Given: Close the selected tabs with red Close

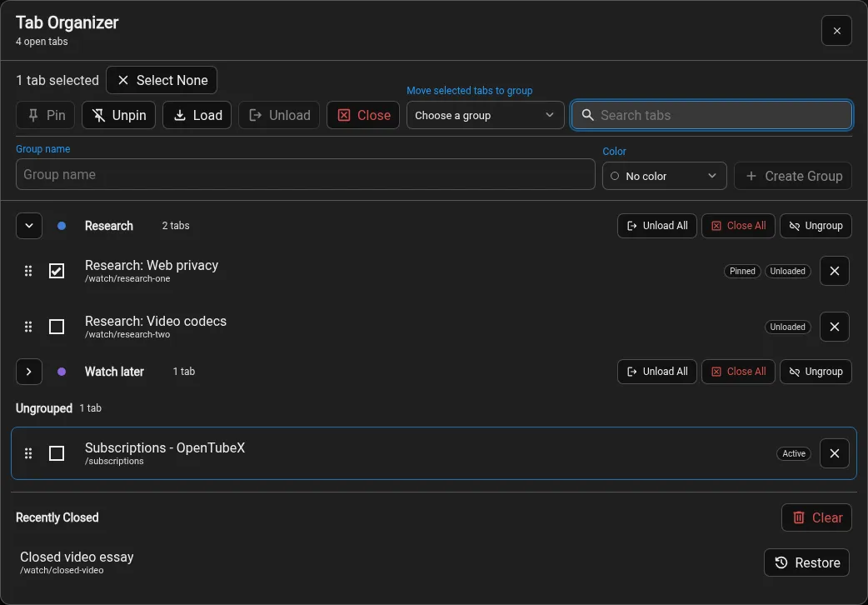Looking at the screenshot, I should pos(363,115).
